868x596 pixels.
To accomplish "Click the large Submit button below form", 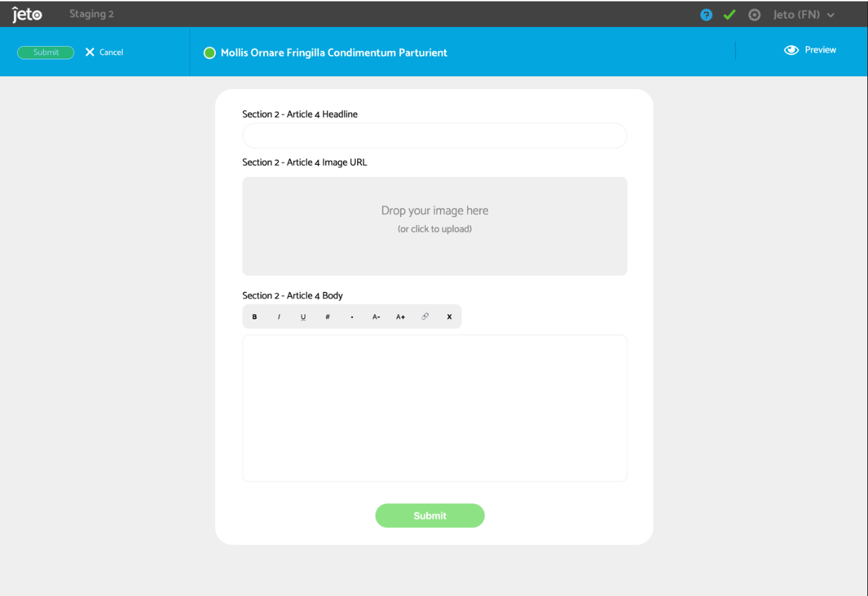I will (x=429, y=515).
